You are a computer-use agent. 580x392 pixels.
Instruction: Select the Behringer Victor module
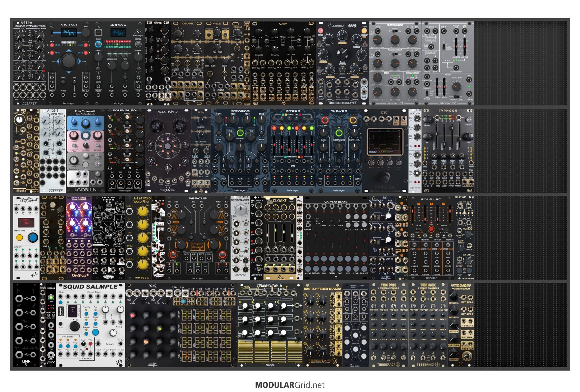pyautogui.click(x=69, y=63)
